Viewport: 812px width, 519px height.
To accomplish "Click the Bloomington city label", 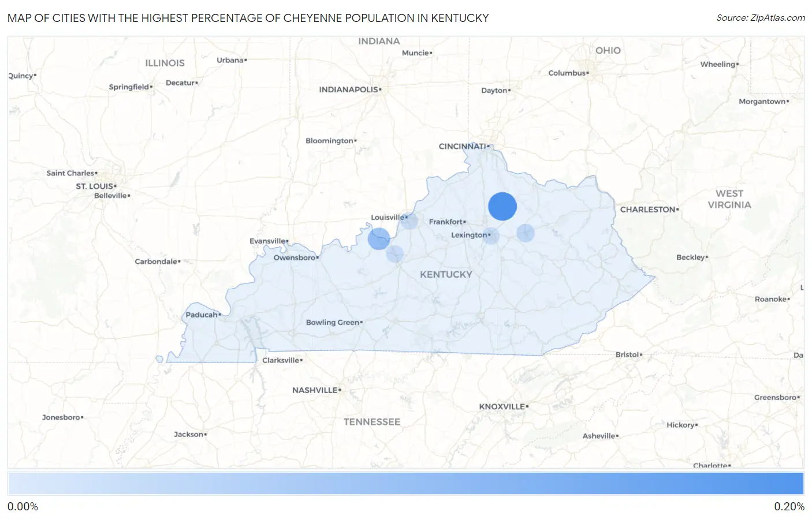I will (329, 141).
